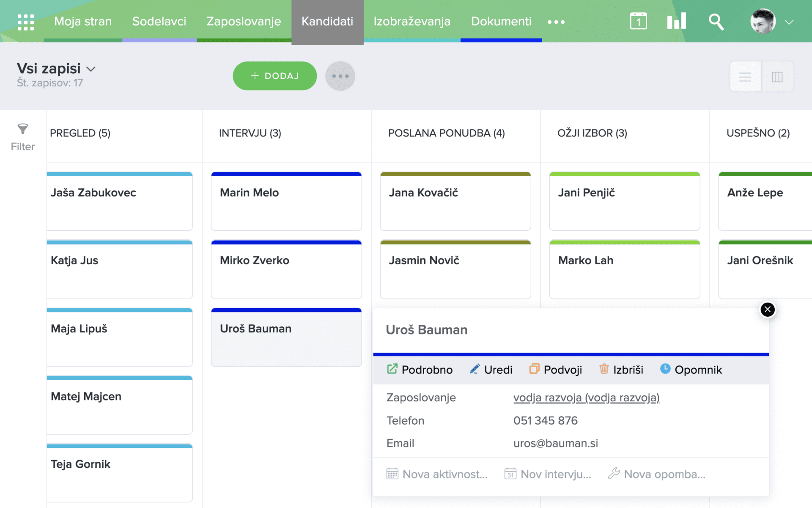Click the search magnifier icon
Viewport: 812px width, 508px height.
pos(716,22)
